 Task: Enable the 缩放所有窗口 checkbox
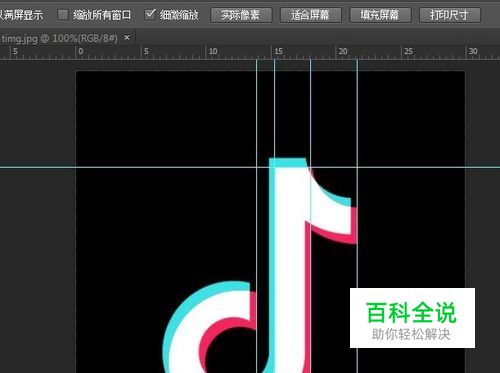point(63,15)
